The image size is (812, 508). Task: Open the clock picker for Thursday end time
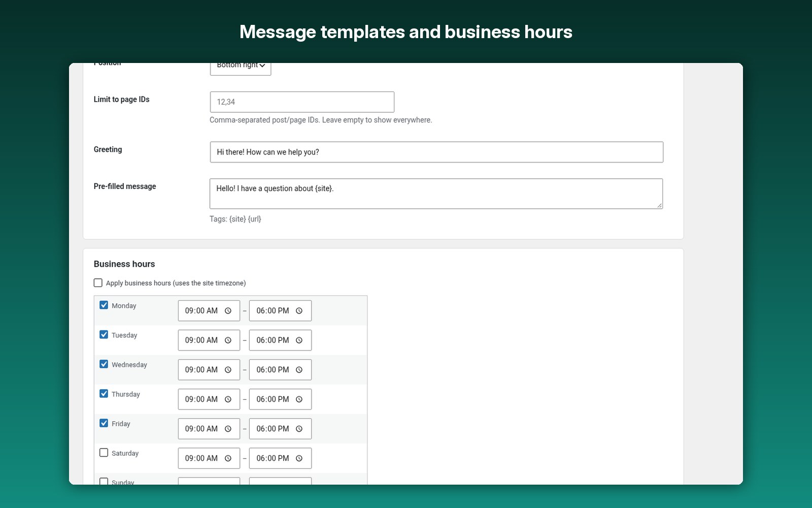[x=299, y=399]
